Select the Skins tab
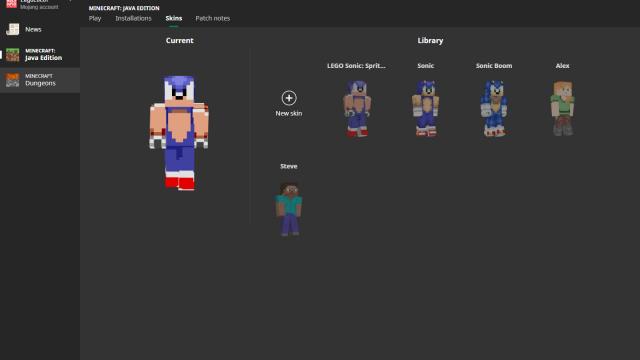 (x=174, y=18)
